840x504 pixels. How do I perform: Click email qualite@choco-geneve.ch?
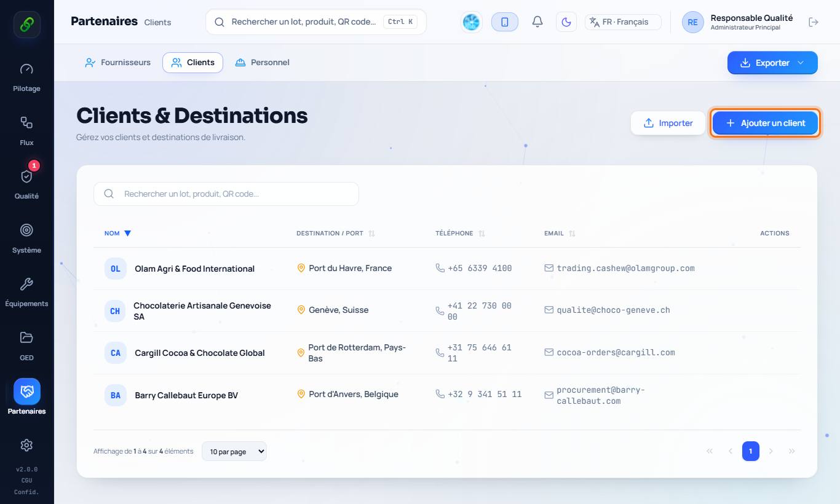point(613,310)
